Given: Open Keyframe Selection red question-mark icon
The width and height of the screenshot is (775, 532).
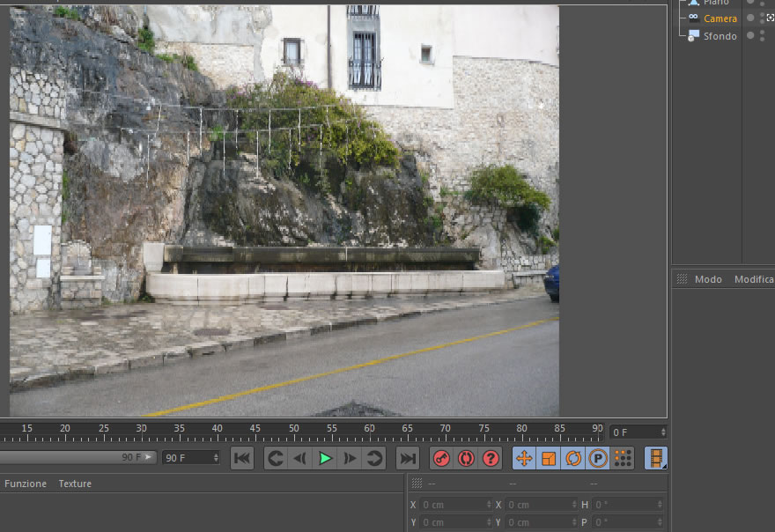Looking at the screenshot, I should (x=491, y=458).
